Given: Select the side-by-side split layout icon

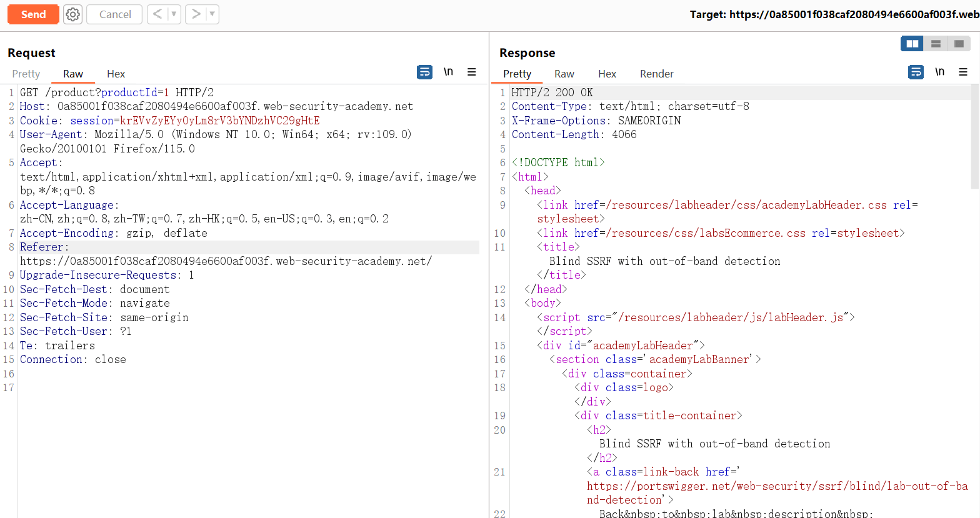Looking at the screenshot, I should (912, 44).
